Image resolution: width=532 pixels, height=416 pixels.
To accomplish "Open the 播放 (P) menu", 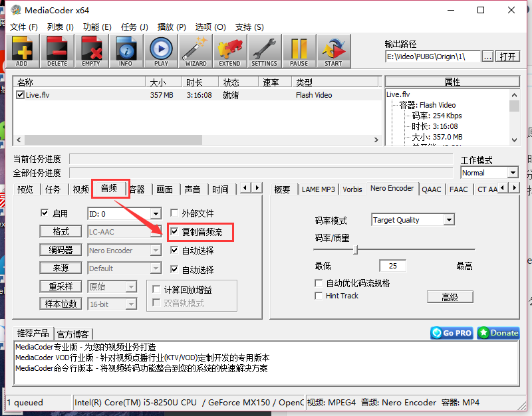I will pyautogui.click(x=172, y=27).
